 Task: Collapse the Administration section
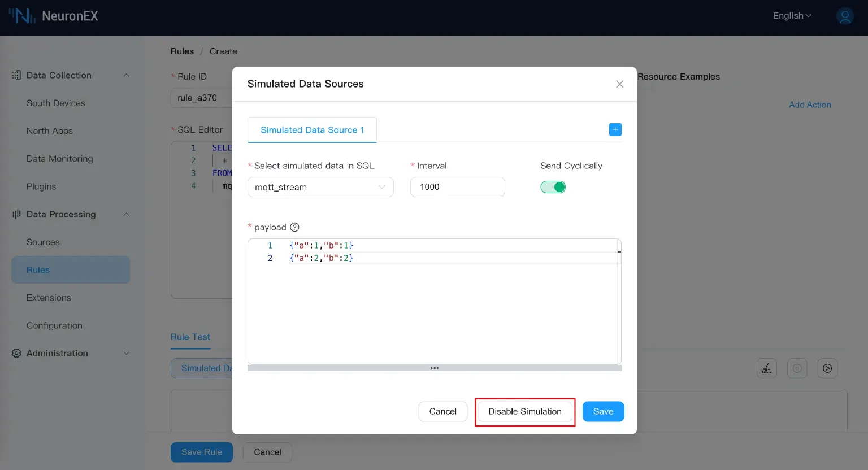(126, 353)
